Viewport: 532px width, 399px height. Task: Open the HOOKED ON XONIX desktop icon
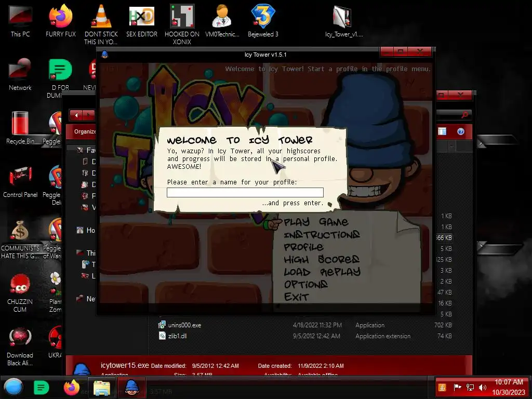(x=182, y=24)
